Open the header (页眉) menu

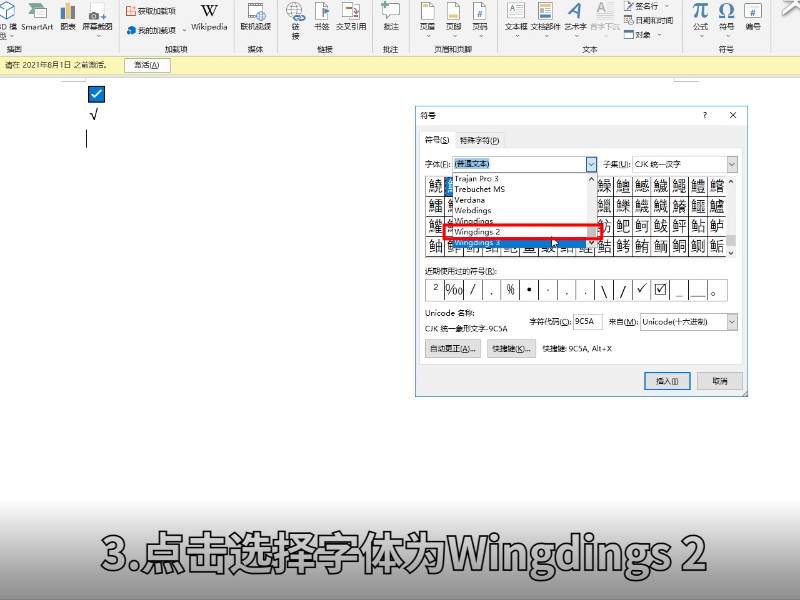point(428,19)
